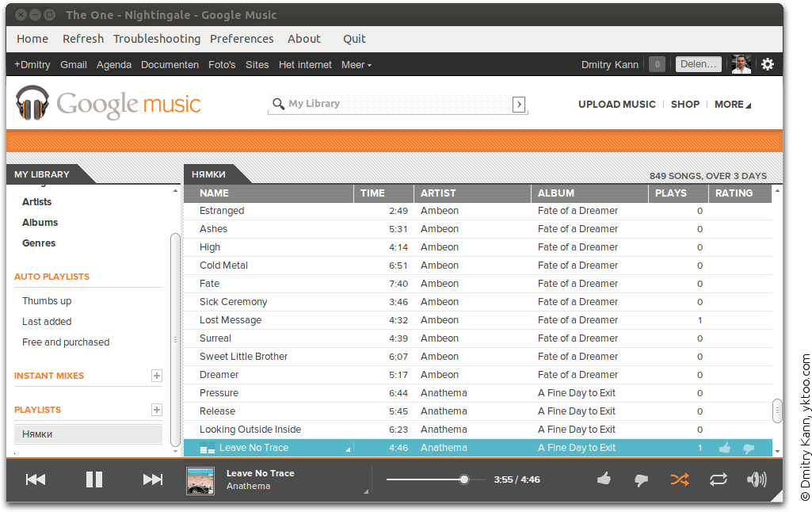Click the sidebar scrollbar handle

(175, 339)
